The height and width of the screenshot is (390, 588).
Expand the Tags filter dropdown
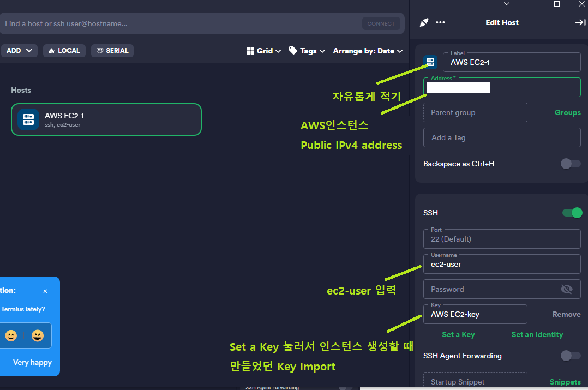322,51
